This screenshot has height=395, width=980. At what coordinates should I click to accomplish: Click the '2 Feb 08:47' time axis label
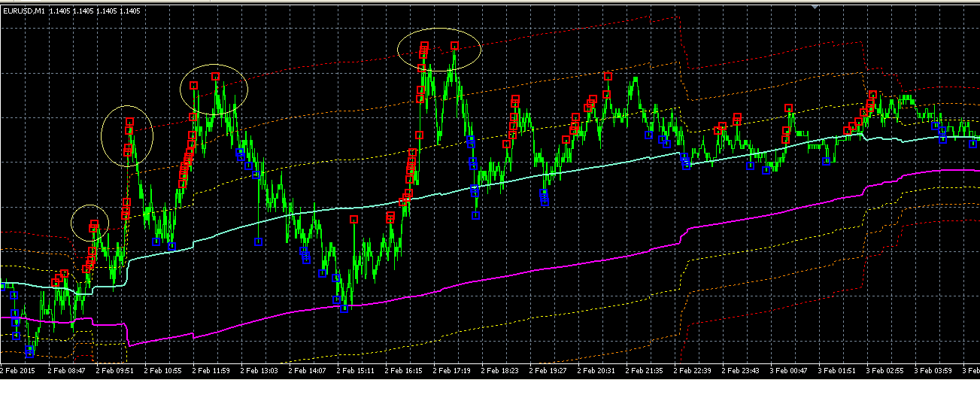tap(67, 370)
